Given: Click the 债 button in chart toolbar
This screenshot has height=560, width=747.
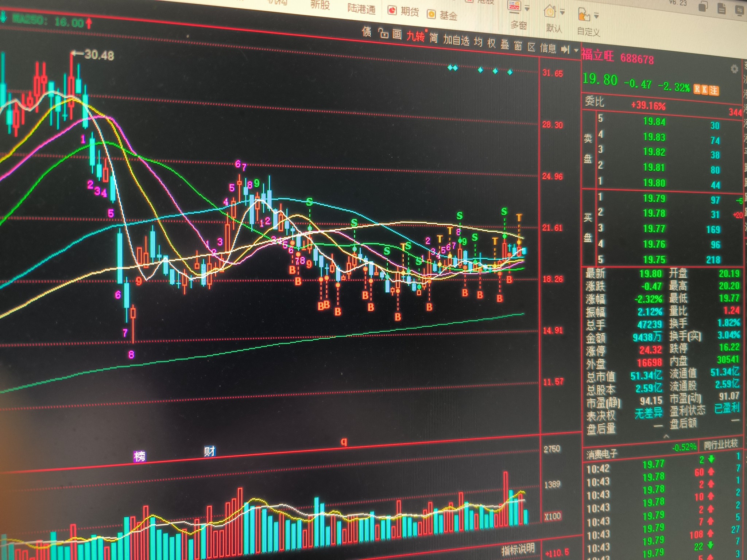Looking at the screenshot, I should pyautogui.click(x=367, y=32).
